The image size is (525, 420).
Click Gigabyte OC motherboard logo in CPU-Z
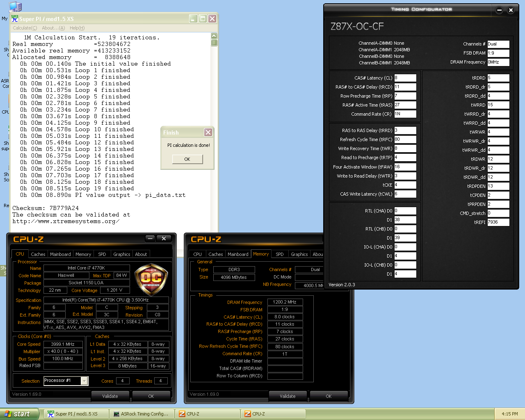[151, 280]
